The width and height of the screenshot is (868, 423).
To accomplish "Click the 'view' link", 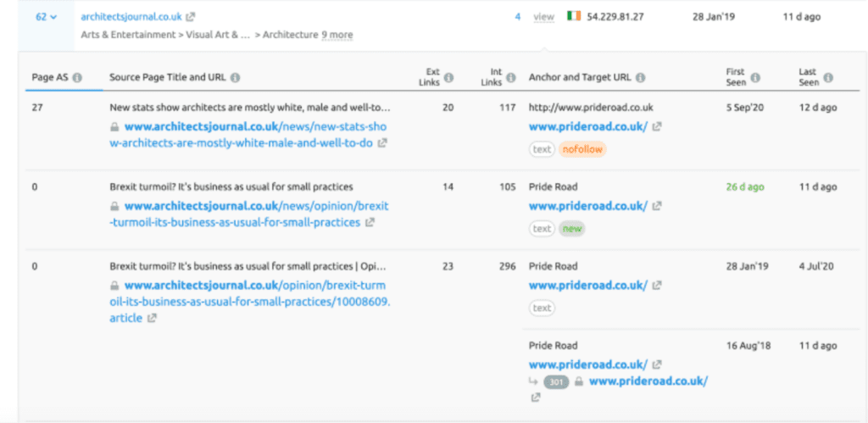I will point(543,17).
